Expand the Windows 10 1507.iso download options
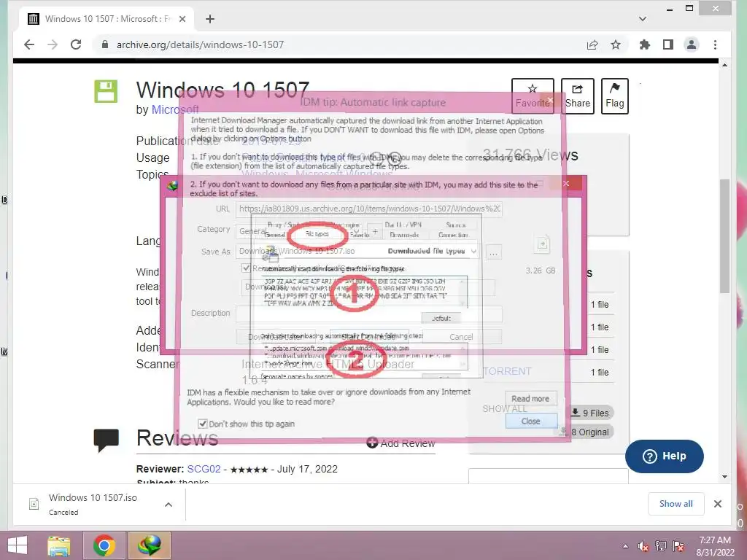 (169, 505)
